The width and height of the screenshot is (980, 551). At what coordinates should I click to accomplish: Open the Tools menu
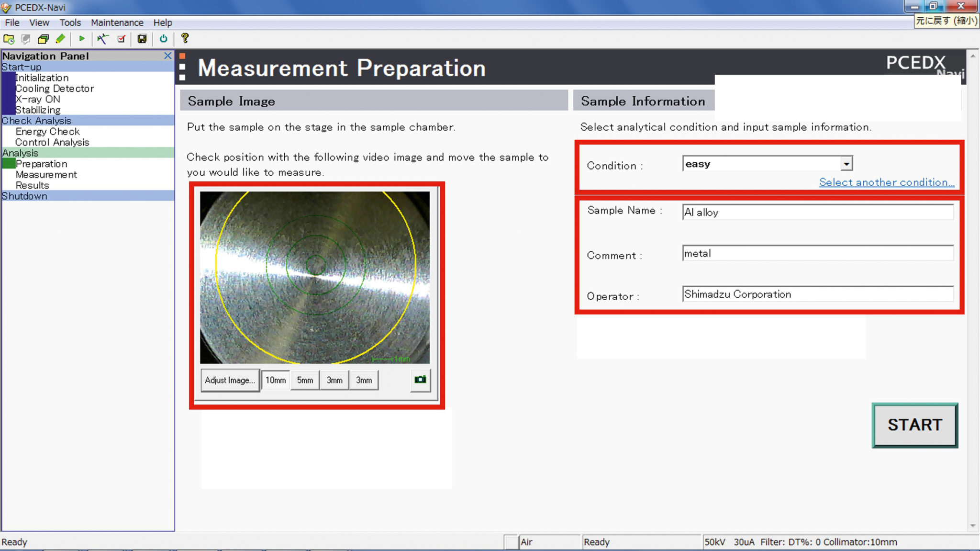pyautogui.click(x=70, y=22)
